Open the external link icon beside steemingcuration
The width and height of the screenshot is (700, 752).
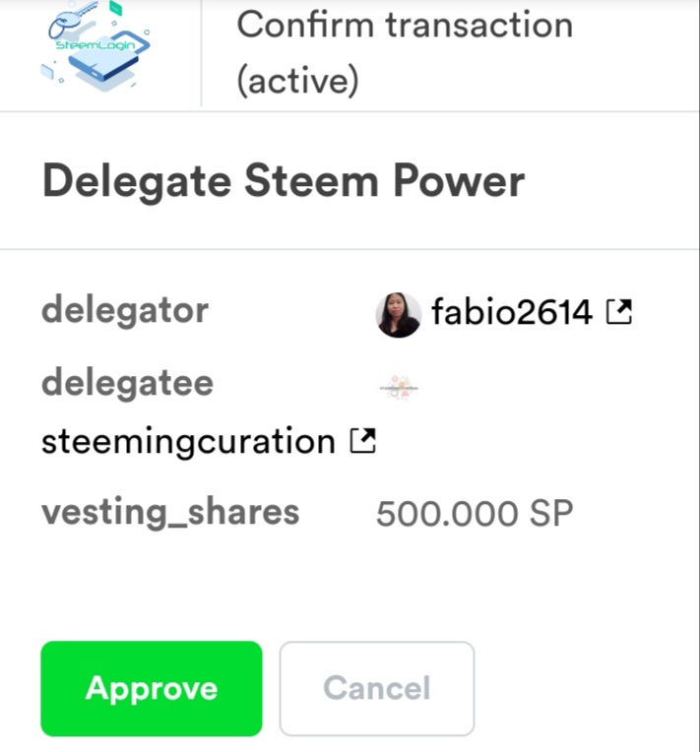pyautogui.click(x=362, y=442)
